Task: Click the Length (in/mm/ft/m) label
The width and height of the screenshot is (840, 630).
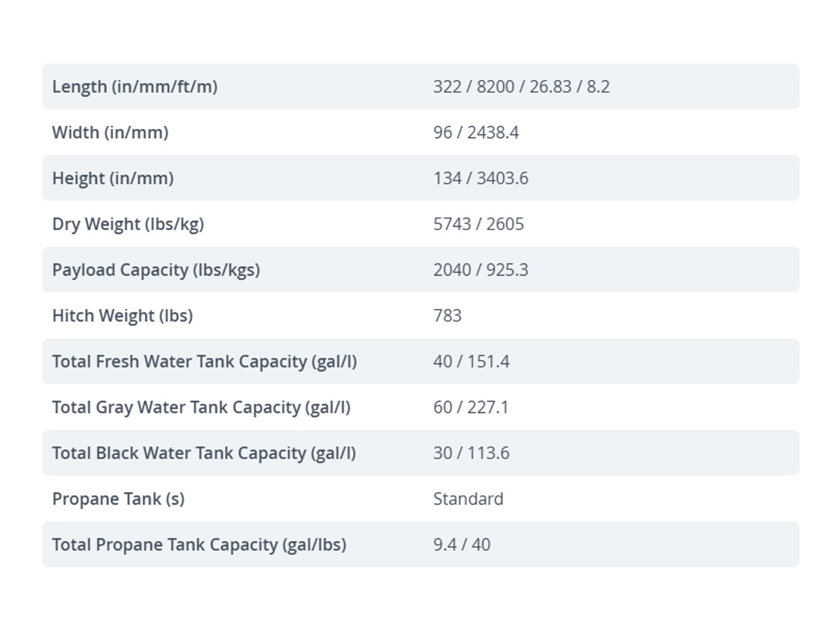Action: 134,87
